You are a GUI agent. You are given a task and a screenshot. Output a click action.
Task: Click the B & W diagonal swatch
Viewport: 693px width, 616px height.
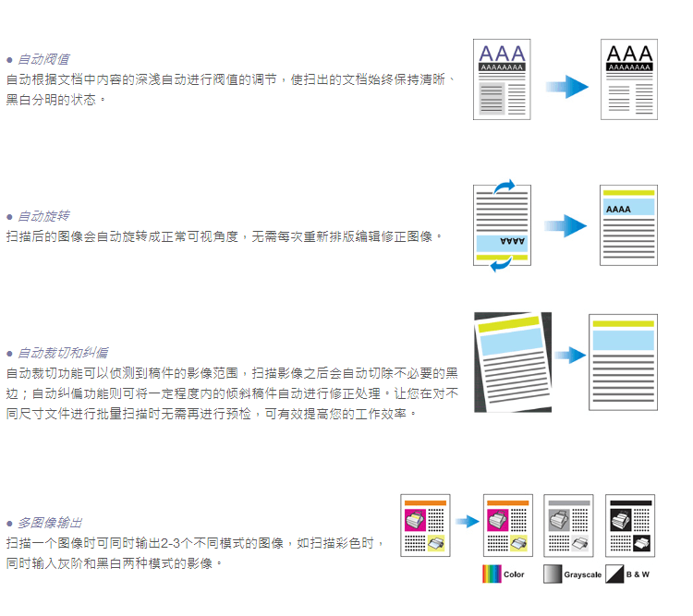(614, 574)
